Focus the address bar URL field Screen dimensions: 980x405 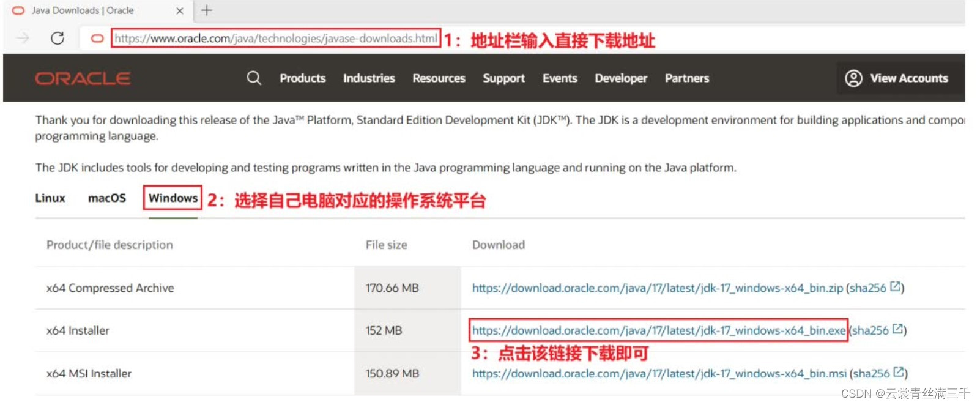275,39
